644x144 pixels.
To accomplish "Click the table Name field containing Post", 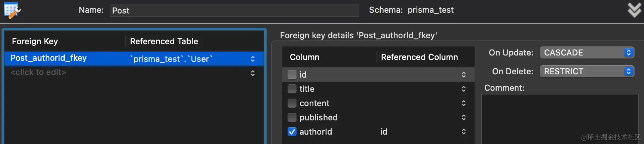I will pyautogui.click(x=234, y=10).
